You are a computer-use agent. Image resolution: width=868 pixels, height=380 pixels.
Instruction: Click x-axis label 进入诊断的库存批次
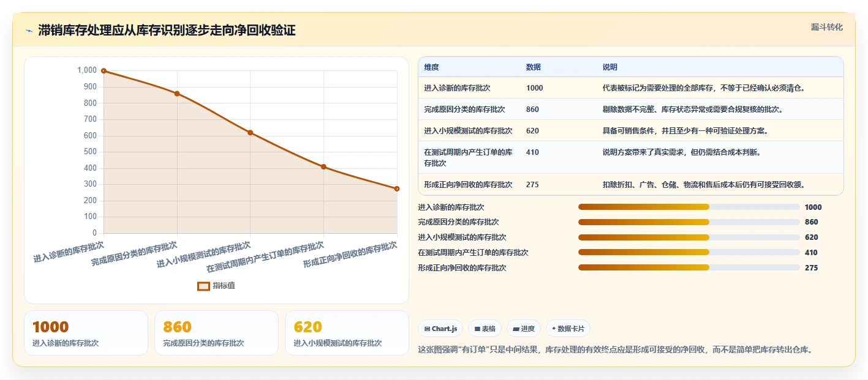(x=69, y=252)
